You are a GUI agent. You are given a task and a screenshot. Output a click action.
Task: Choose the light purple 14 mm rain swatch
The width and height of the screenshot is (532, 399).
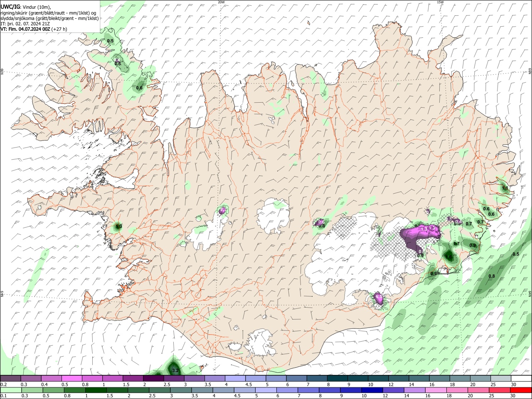pyautogui.click(x=414, y=390)
